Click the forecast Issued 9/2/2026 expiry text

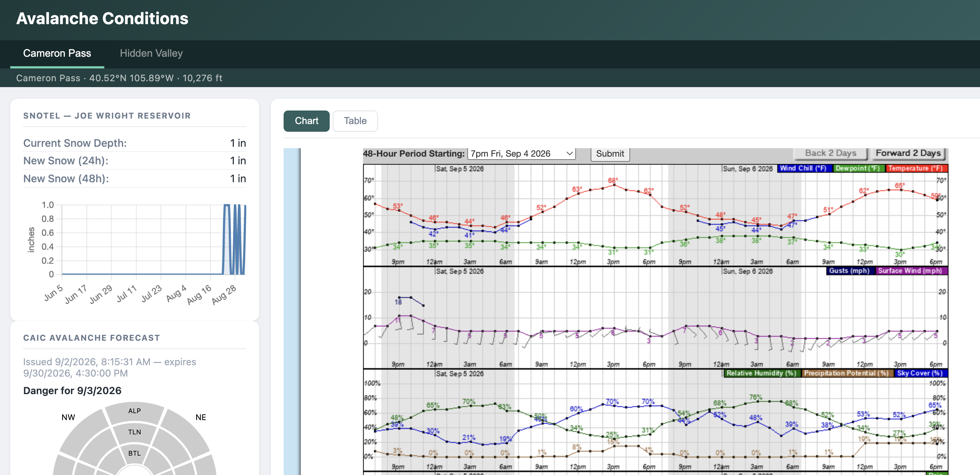point(109,367)
